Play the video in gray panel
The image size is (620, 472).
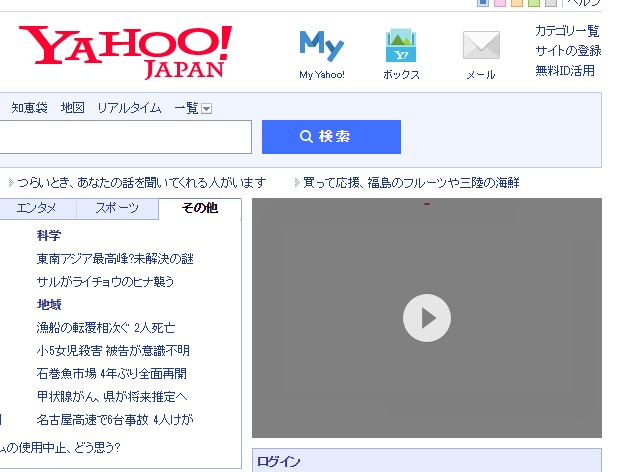[427, 318]
